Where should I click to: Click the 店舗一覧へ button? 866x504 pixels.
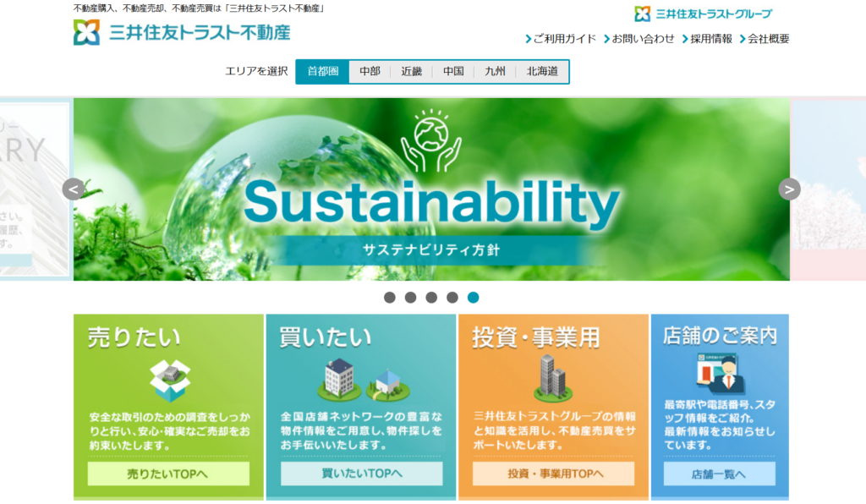[720, 474]
